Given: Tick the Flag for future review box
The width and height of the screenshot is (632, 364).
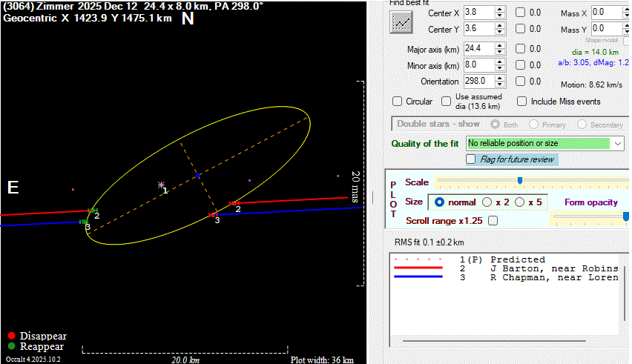Looking at the screenshot, I should click(x=470, y=159).
